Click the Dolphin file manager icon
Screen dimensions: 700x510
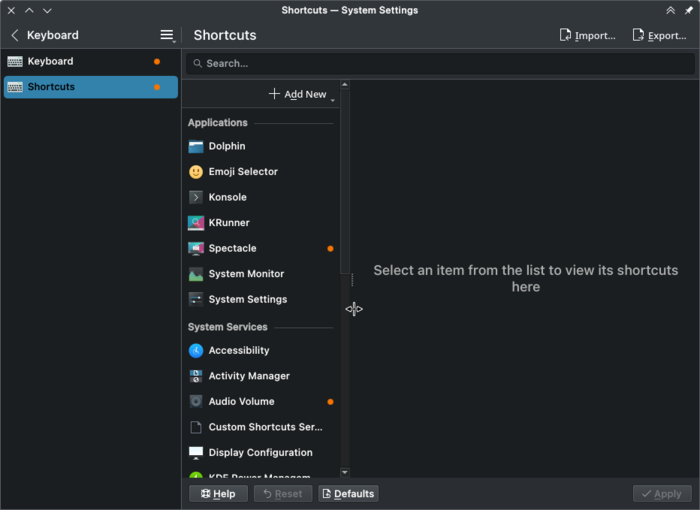click(x=196, y=146)
